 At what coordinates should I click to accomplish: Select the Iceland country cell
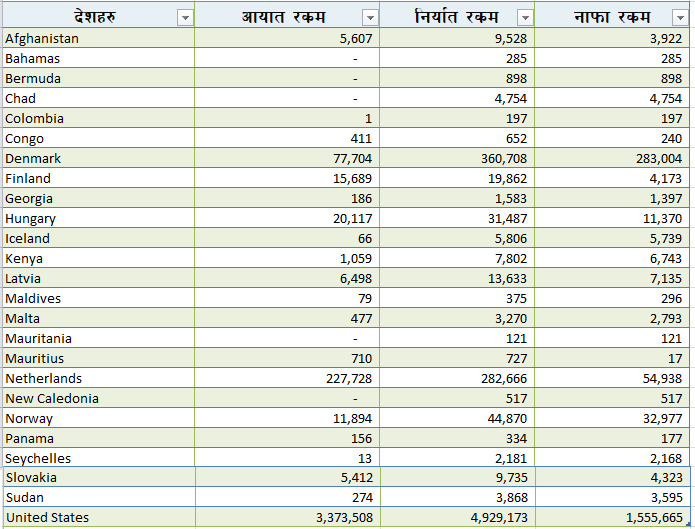coord(99,238)
